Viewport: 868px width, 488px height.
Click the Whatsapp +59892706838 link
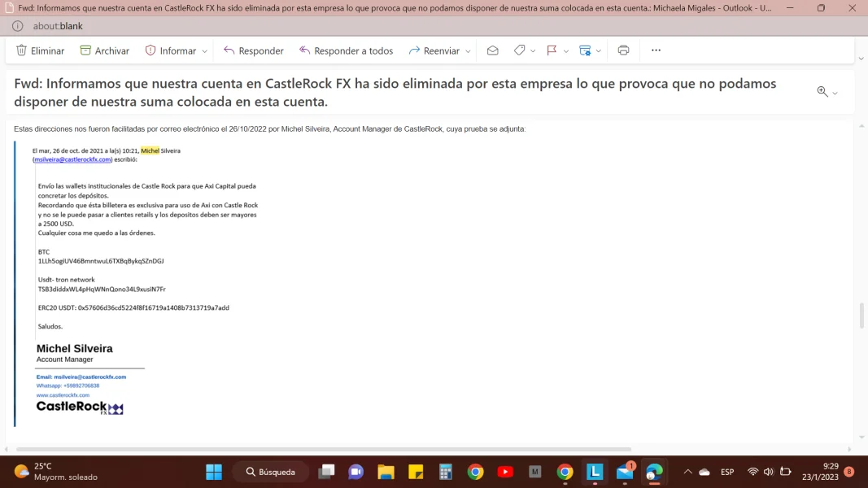[68, 386]
